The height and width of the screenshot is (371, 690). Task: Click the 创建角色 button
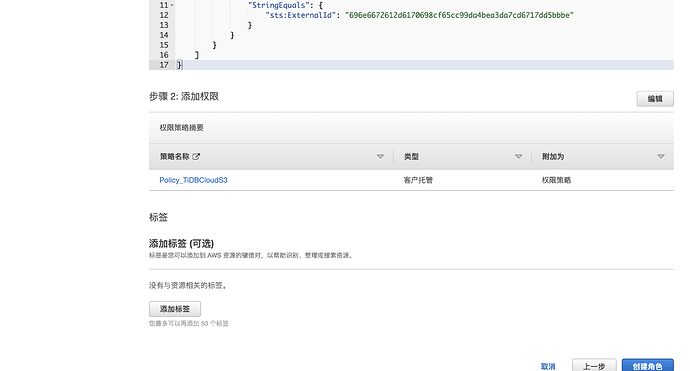(x=647, y=366)
